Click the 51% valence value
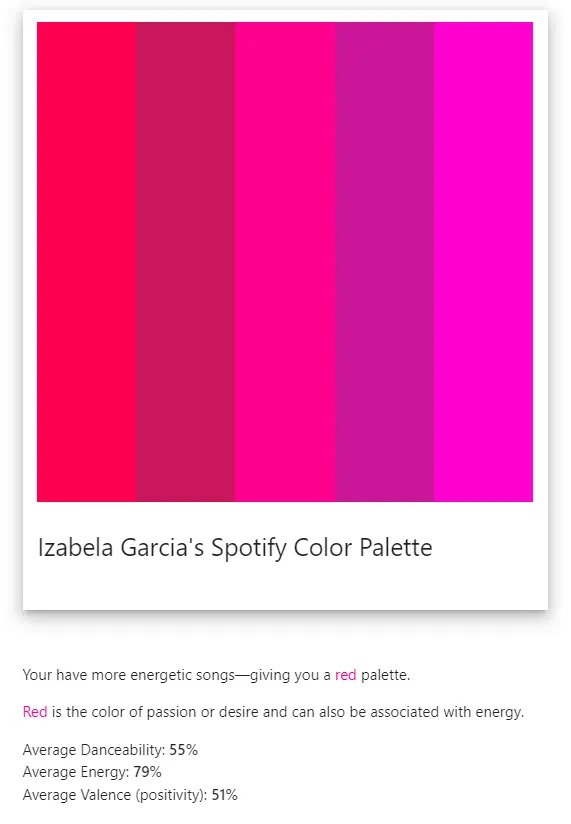The height and width of the screenshot is (824, 571). coord(224,795)
